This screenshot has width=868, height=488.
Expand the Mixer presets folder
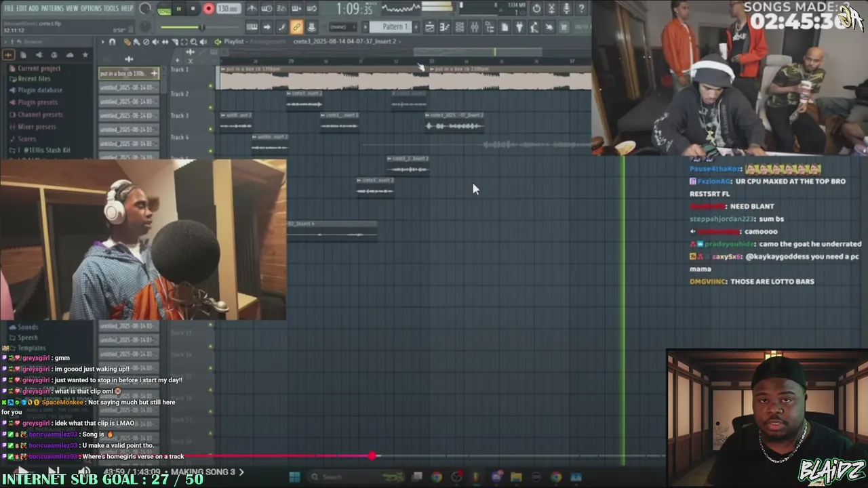click(x=37, y=127)
